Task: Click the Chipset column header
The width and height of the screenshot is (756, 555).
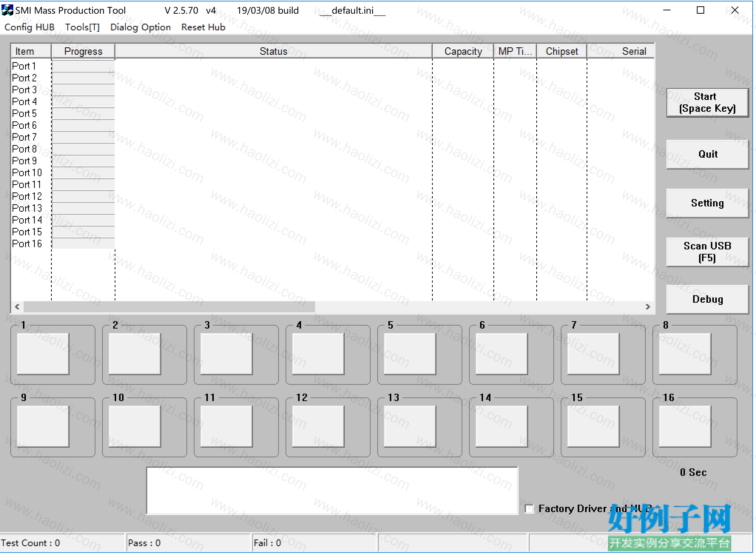Action: (562, 51)
